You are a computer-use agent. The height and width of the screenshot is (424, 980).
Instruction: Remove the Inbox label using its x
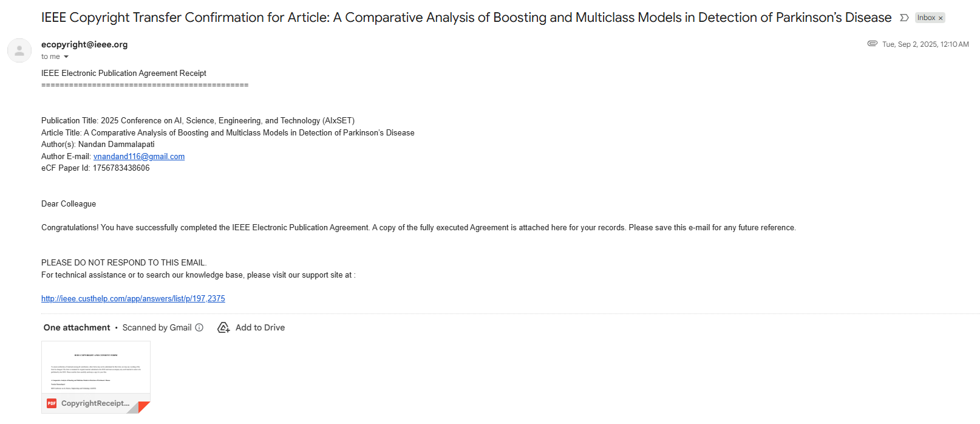[x=941, y=18]
